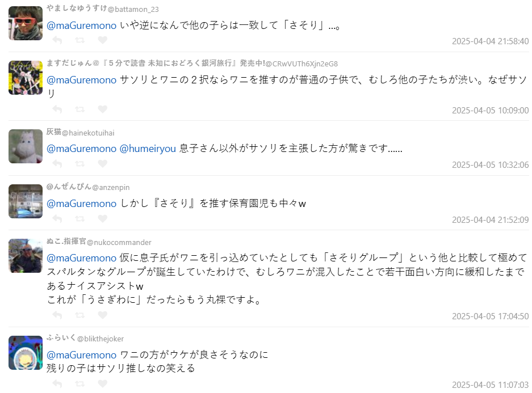Retweet the tweet by @anzenpin
Viewport: 532px width, 393px height.
80,218
